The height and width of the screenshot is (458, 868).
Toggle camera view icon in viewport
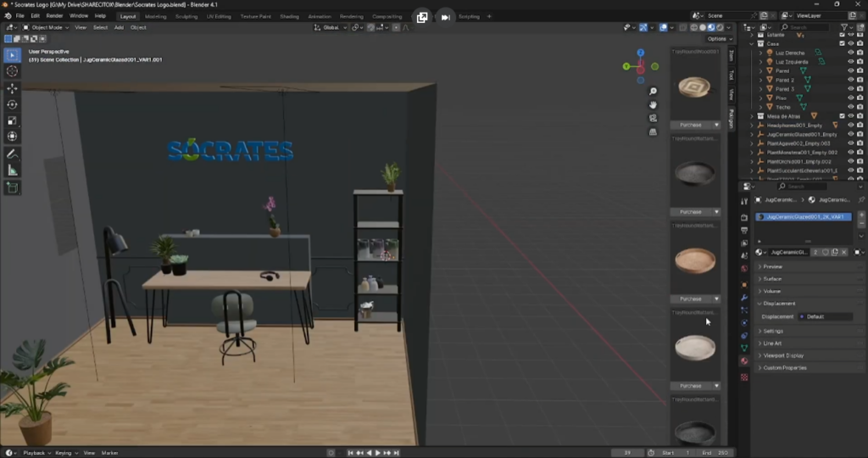pos(654,119)
